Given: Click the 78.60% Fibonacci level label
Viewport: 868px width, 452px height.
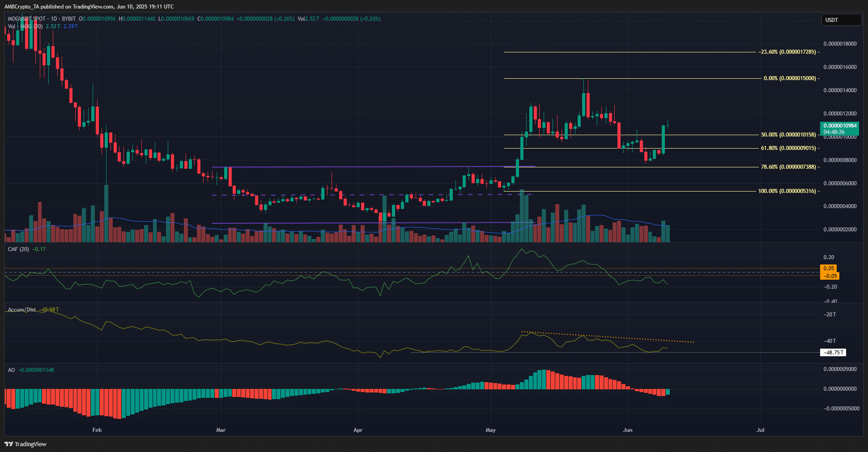Looking at the screenshot, I should [x=788, y=167].
